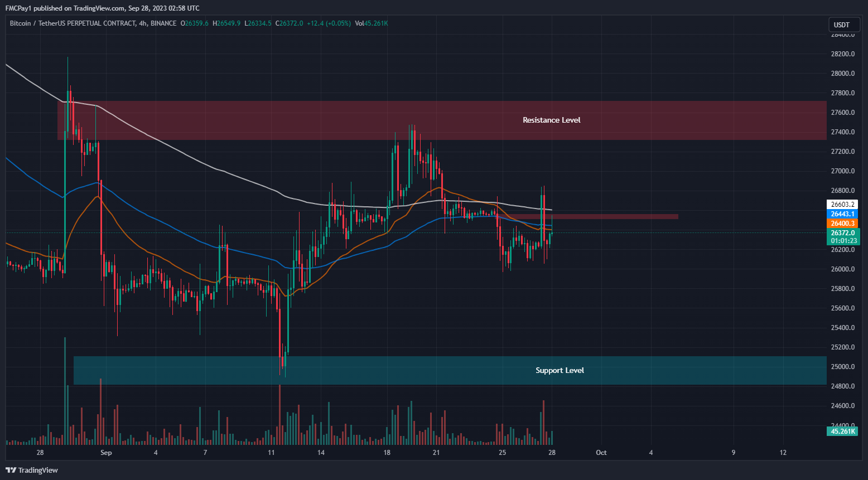Click the 27000.0 price axis label

(843, 171)
